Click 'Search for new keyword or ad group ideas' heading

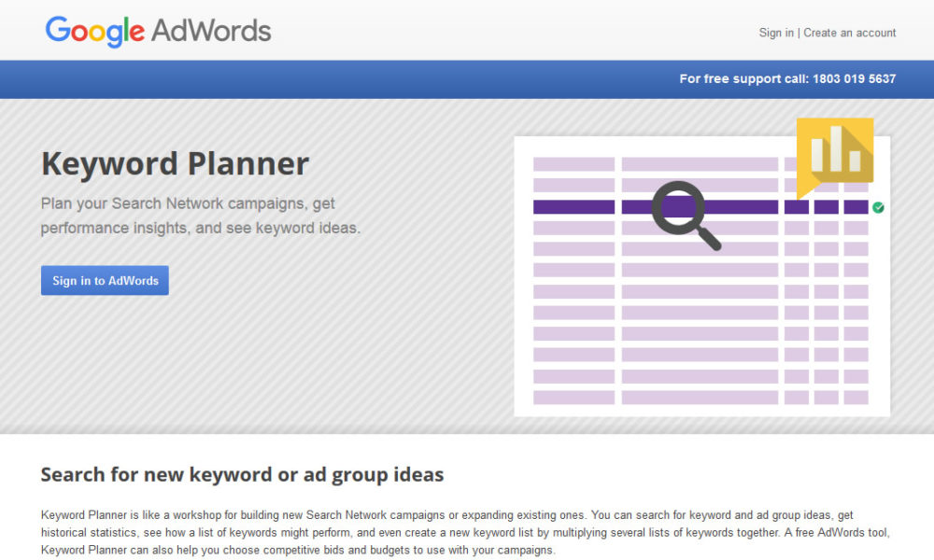[x=242, y=474]
